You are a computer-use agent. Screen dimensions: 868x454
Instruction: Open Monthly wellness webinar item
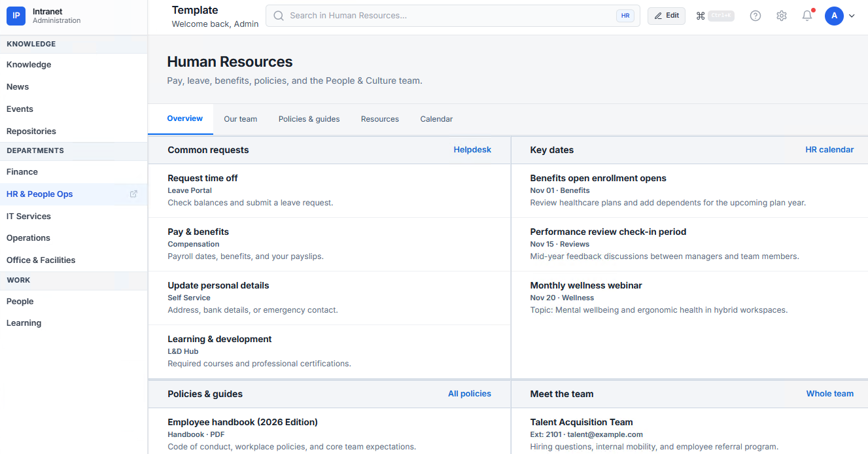(689, 298)
